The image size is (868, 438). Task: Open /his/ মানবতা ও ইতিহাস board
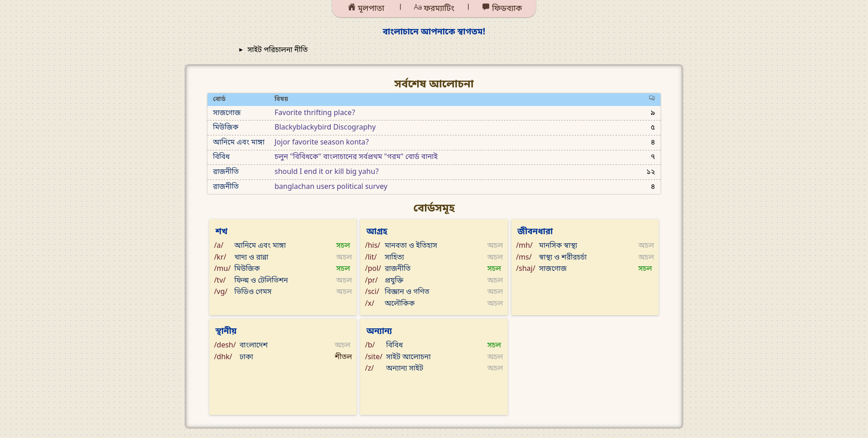[411, 245]
